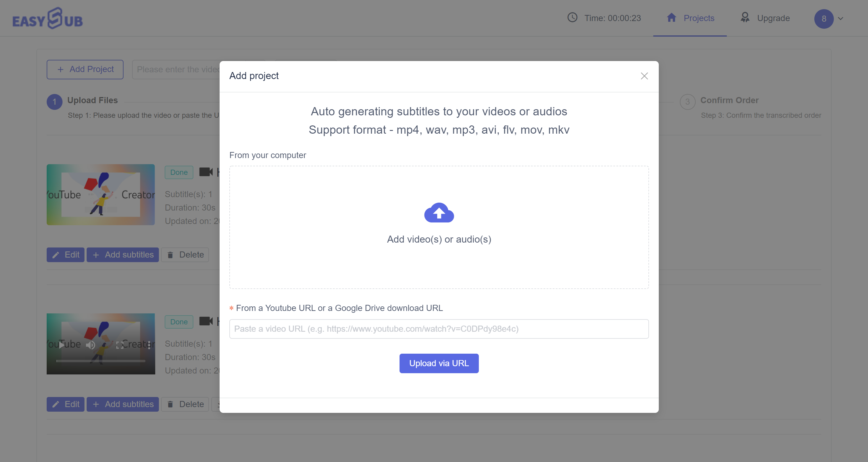The width and height of the screenshot is (868, 462).
Task: Mute second project's video volume icon
Action: click(x=90, y=345)
